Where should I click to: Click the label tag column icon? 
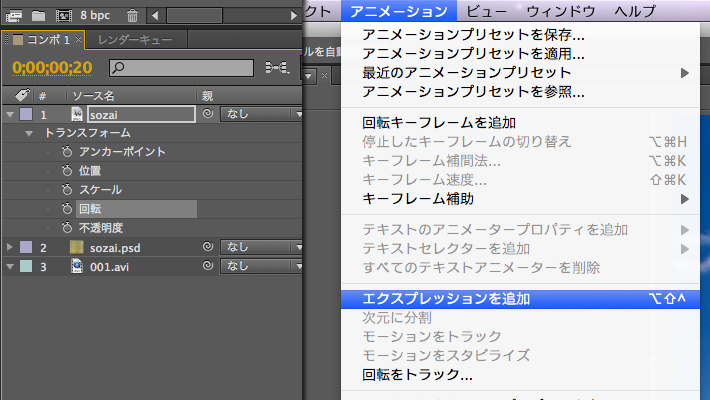pos(22,95)
